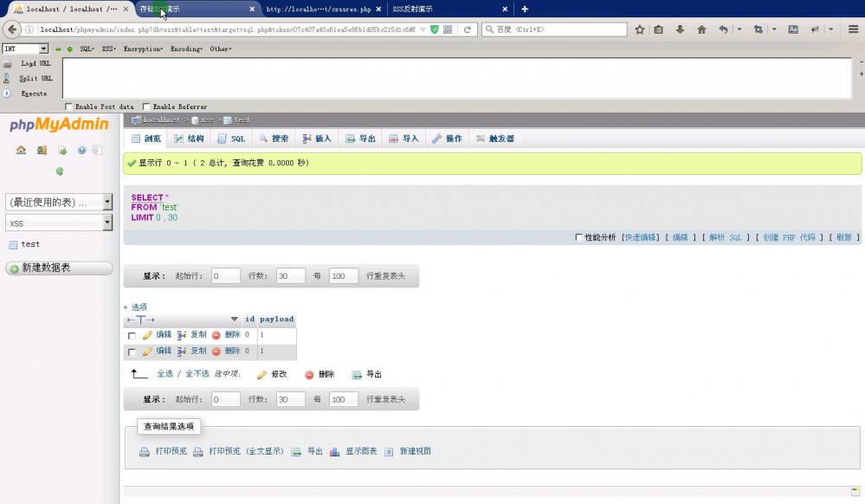
Task: Switch to the 结构 structure tab
Action: pos(191,138)
